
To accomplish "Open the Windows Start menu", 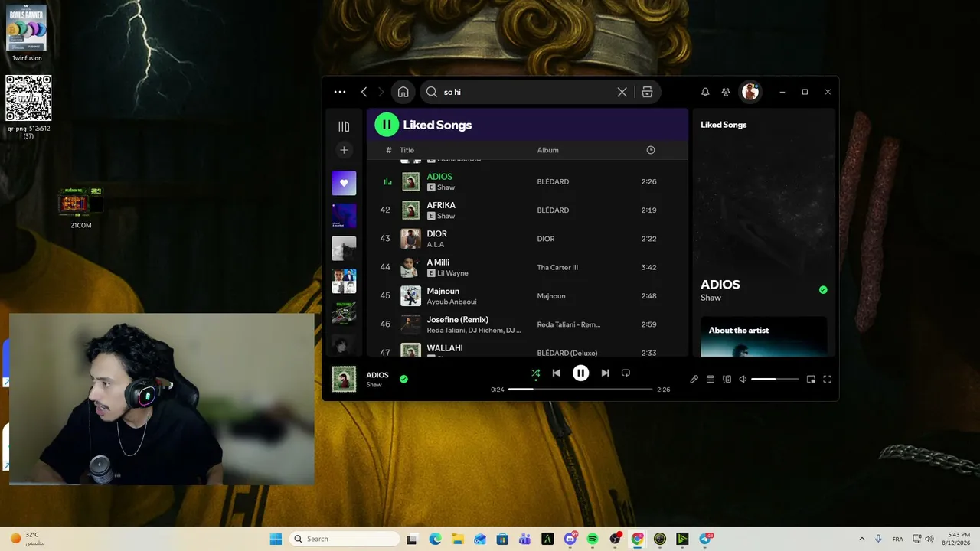I will coord(276,539).
